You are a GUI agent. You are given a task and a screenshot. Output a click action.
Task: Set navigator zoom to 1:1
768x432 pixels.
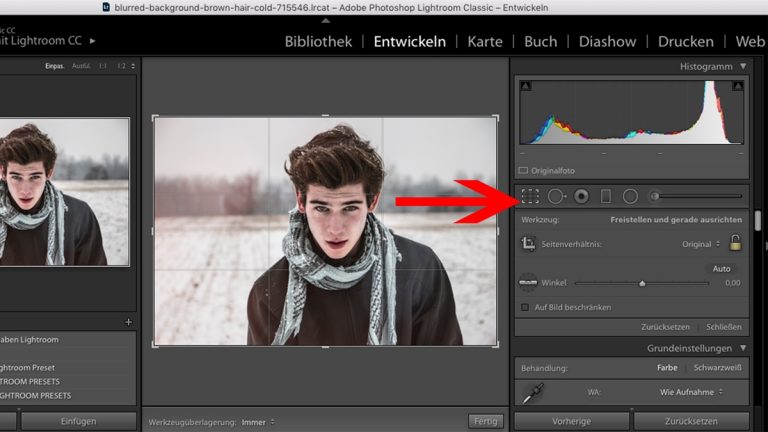click(102, 66)
